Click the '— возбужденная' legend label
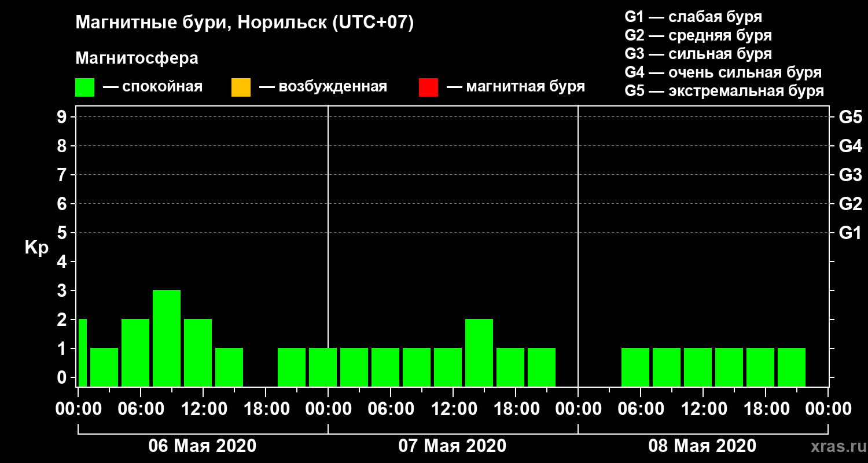 point(323,87)
